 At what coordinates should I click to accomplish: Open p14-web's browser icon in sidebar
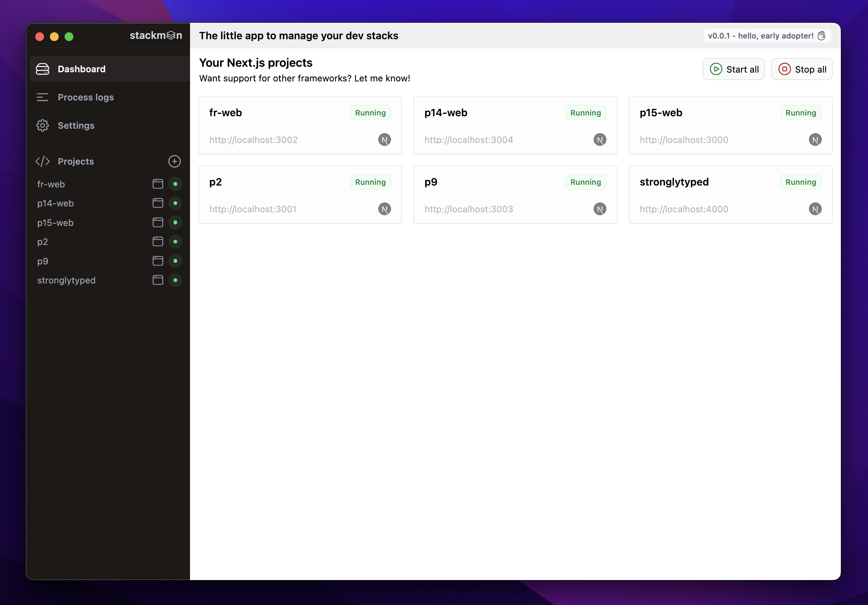(158, 203)
